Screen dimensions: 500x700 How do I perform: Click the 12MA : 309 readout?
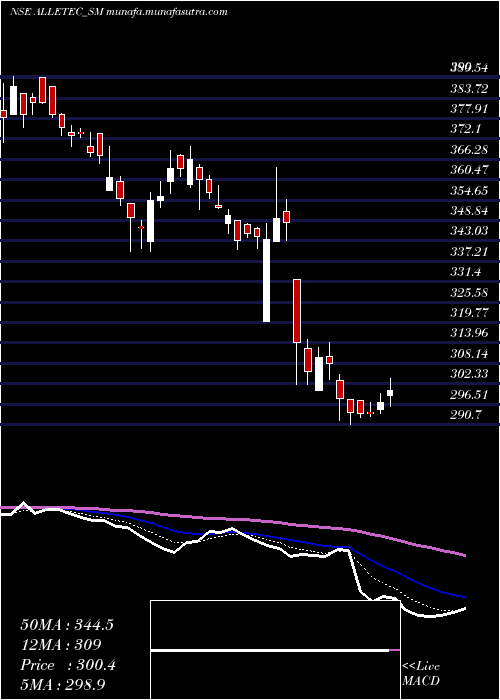(x=60, y=645)
